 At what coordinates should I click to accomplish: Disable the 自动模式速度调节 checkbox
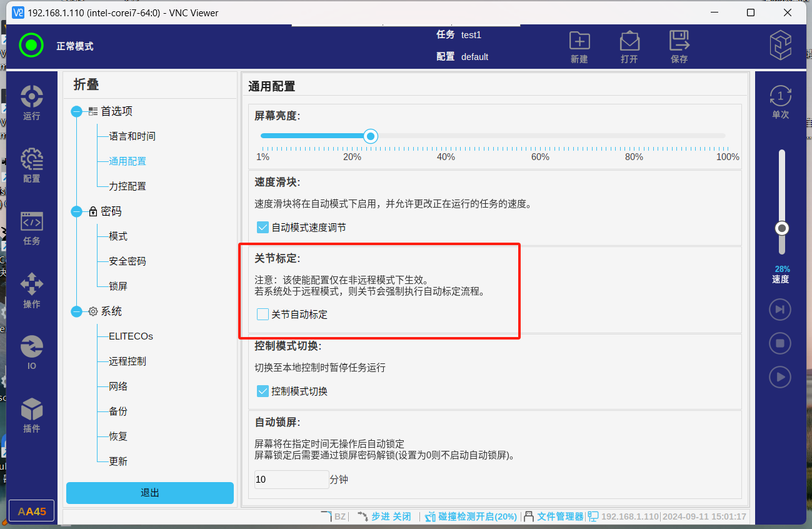(263, 228)
